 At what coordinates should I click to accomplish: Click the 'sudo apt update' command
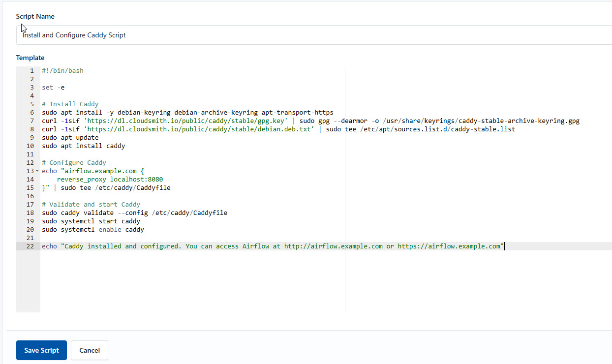[69, 137]
